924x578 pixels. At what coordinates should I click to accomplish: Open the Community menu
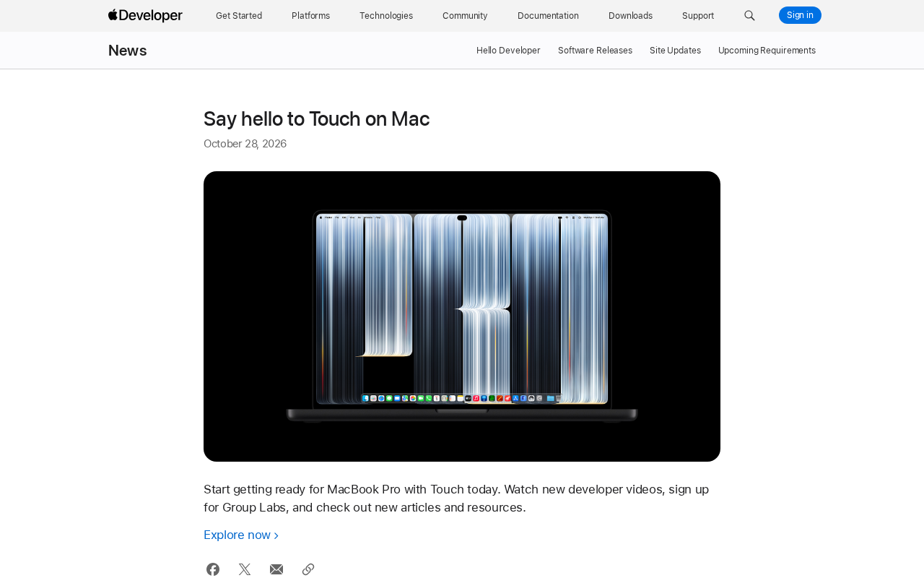(465, 16)
